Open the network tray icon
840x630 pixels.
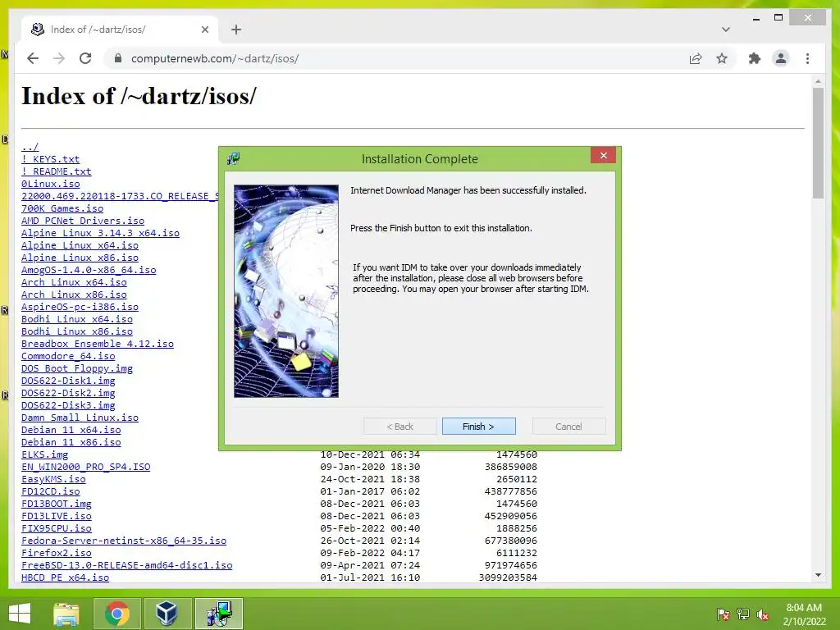743,614
